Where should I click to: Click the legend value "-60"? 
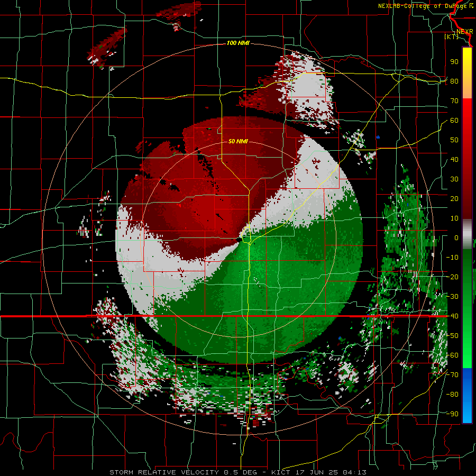click(x=452, y=355)
